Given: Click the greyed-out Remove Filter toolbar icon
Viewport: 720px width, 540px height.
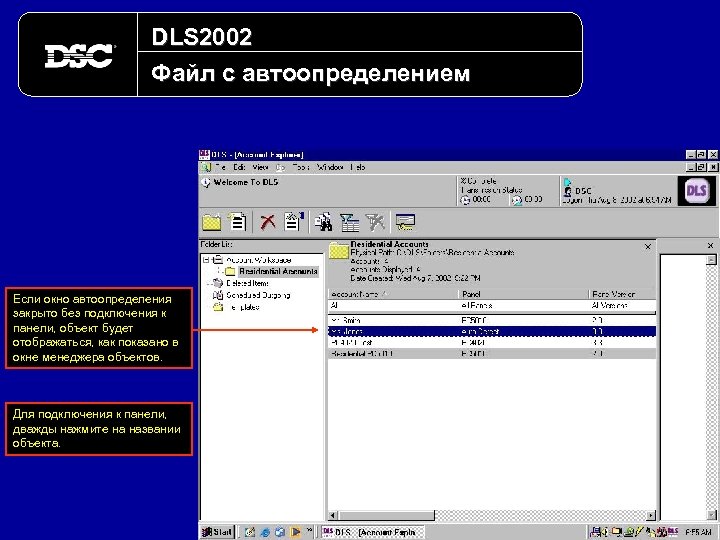Looking at the screenshot, I should tap(375, 223).
